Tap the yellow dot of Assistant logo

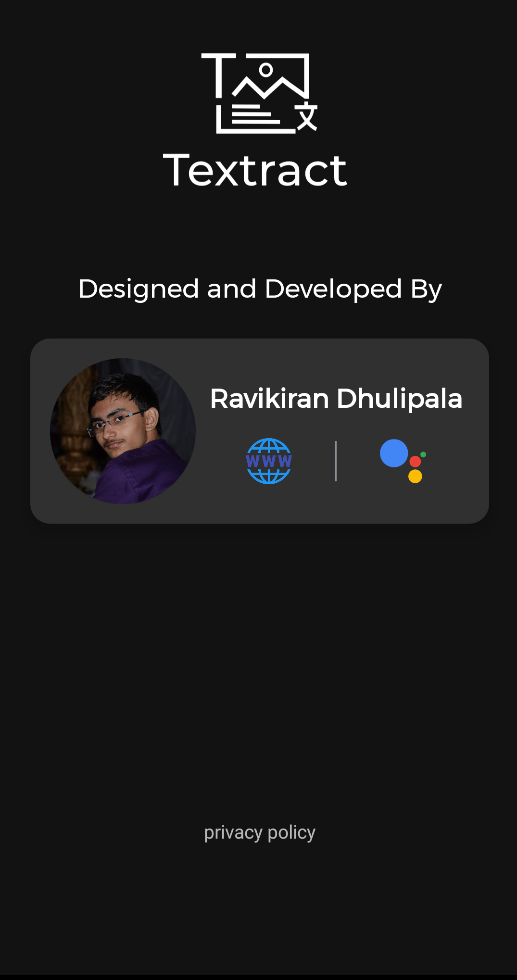[x=415, y=476]
